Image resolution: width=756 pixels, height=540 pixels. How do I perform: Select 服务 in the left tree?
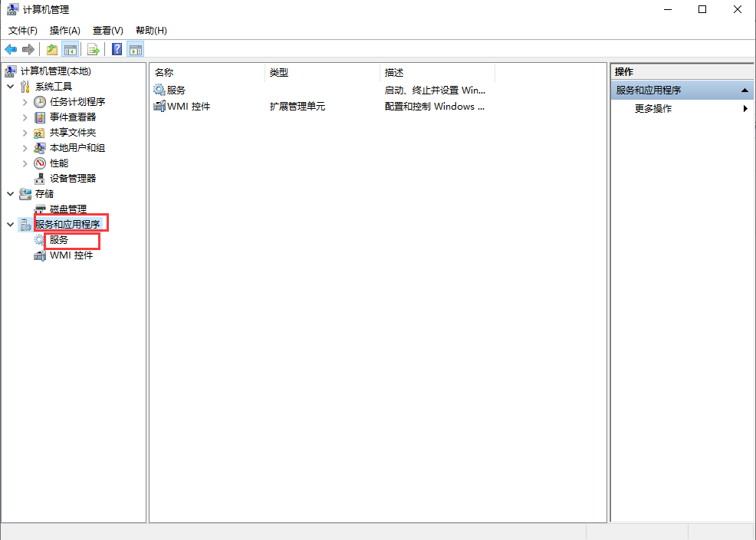[60, 240]
